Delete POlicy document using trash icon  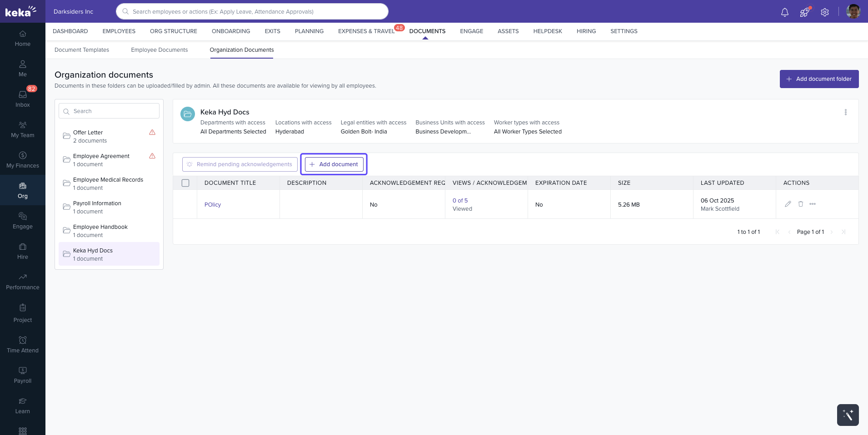[x=801, y=204]
